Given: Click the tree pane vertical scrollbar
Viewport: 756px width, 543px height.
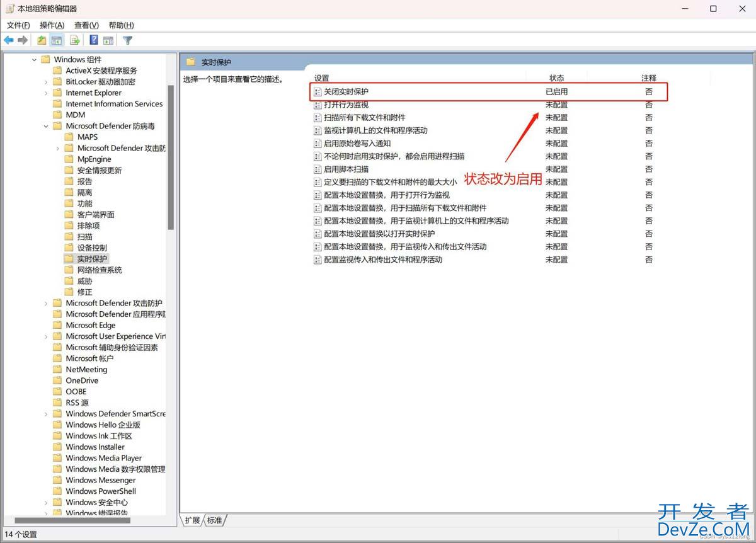Looking at the screenshot, I should pos(171,157).
